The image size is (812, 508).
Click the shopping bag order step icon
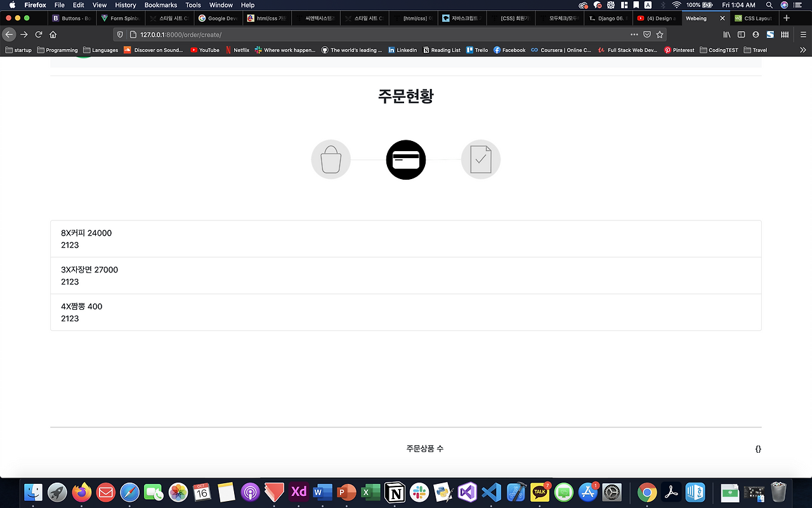331,159
